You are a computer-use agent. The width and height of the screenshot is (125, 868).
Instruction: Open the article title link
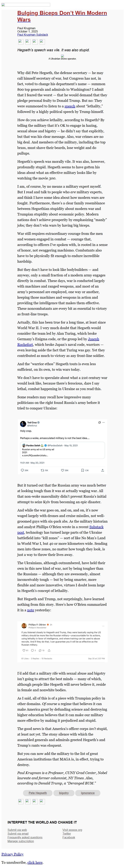[x=62, y=16]
